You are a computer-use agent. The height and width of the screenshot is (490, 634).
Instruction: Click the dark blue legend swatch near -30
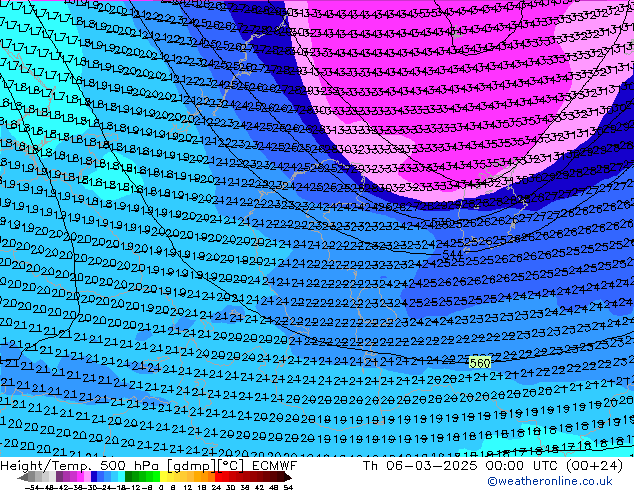(94, 477)
